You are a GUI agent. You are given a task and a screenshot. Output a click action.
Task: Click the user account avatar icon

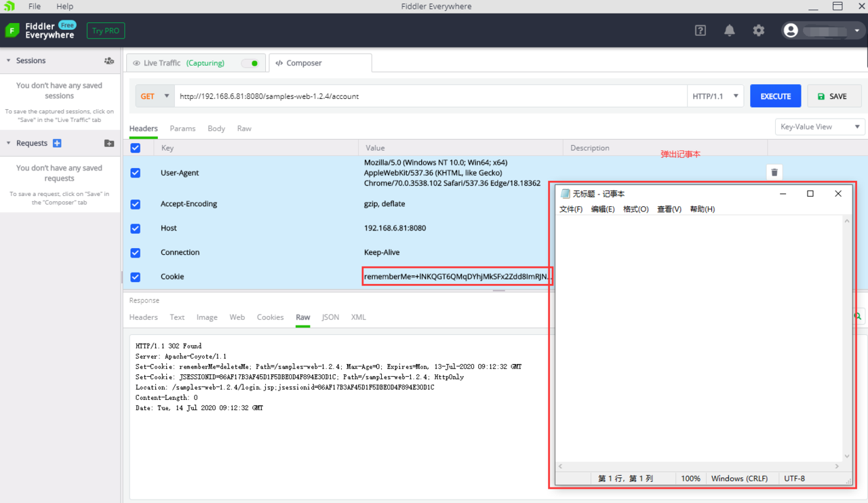point(791,31)
